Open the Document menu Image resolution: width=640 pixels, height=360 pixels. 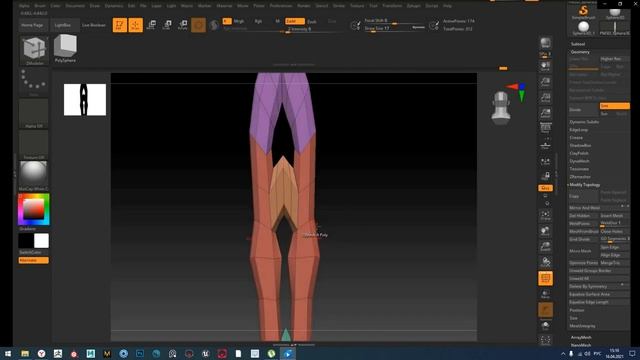pos(75,6)
